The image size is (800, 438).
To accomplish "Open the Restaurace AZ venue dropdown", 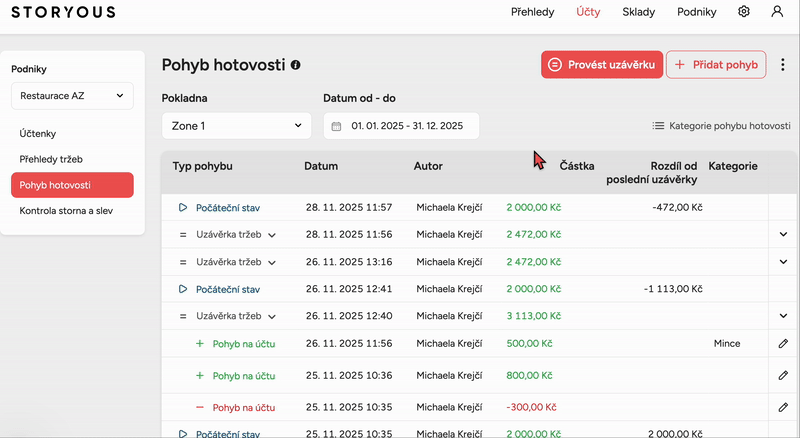I will [72, 96].
